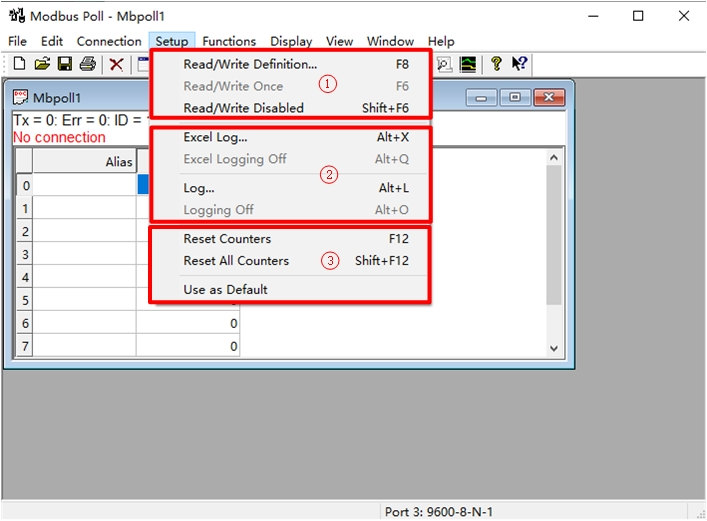Select row header 2
The width and height of the screenshot is (707, 521).
pos(25,231)
